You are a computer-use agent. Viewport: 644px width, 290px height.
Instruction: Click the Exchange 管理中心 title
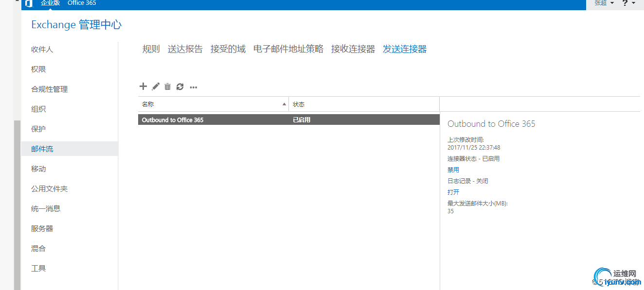[76, 25]
